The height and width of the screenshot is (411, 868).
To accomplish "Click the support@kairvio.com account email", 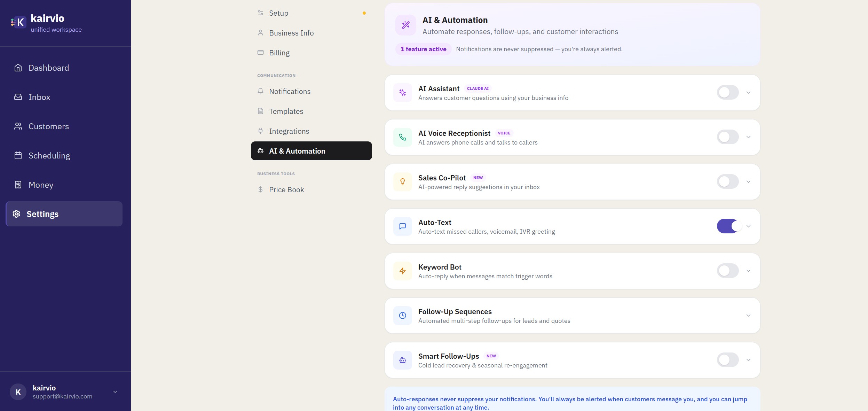I will pos(63,396).
